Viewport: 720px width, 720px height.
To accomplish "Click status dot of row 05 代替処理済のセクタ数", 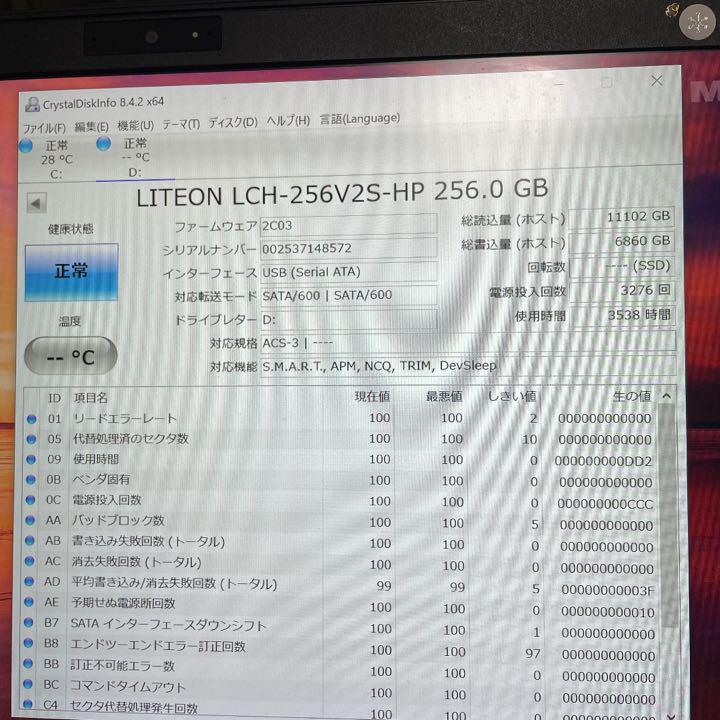I will [31, 439].
